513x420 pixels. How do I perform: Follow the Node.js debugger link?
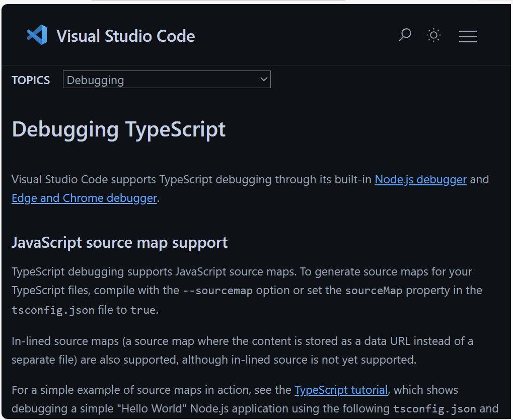[420, 179]
